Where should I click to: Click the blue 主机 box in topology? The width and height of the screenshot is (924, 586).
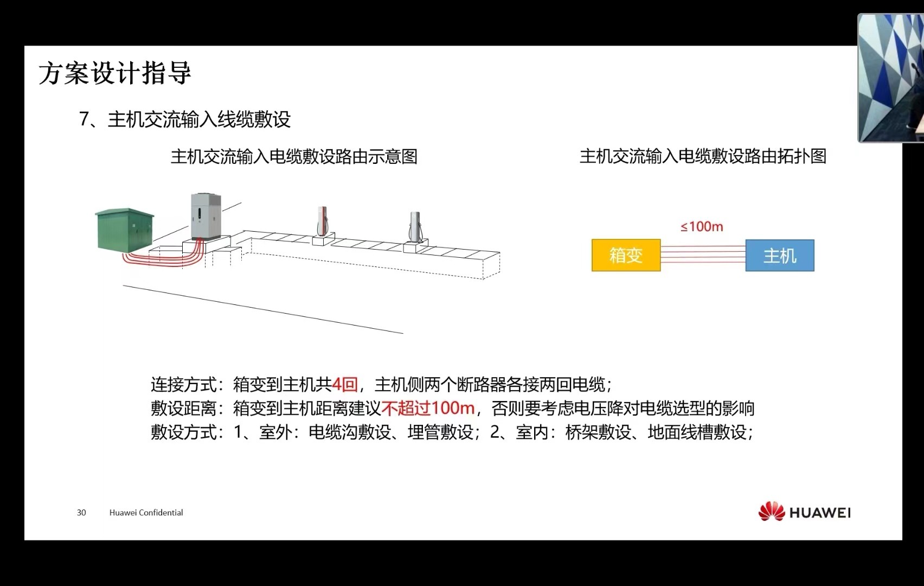click(780, 255)
